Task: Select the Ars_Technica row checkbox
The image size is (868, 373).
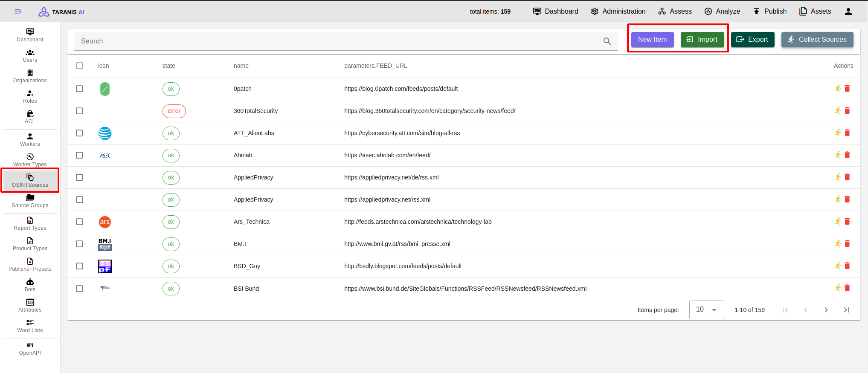Action: tap(79, 222)
